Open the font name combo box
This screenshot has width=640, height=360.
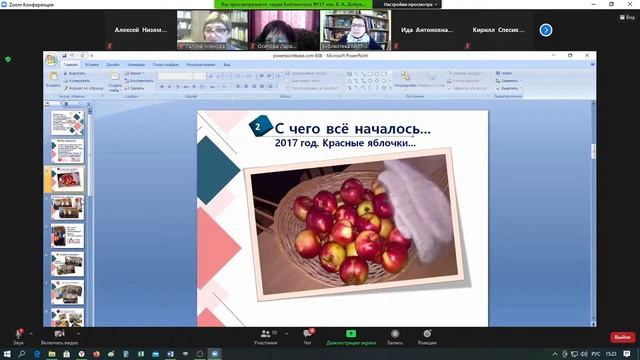176,76
